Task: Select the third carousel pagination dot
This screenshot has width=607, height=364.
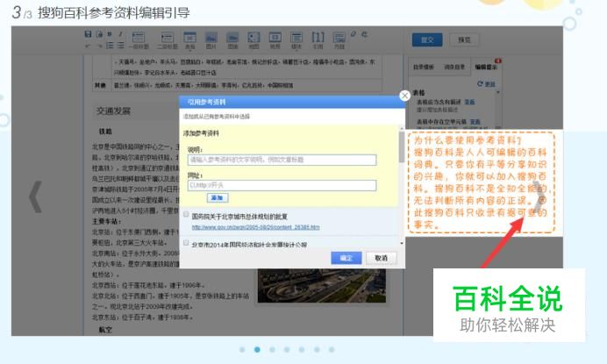Action: coord(272,350)
